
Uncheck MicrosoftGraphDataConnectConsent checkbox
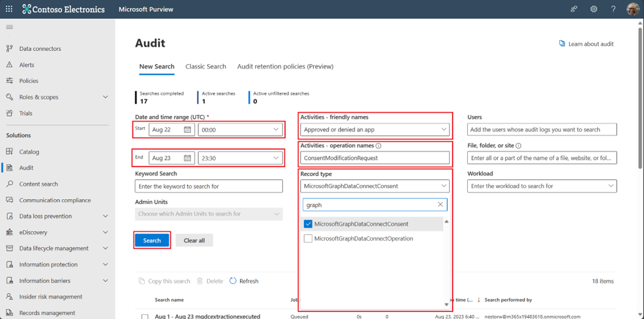pyautogui.click(x=308, y=224)
